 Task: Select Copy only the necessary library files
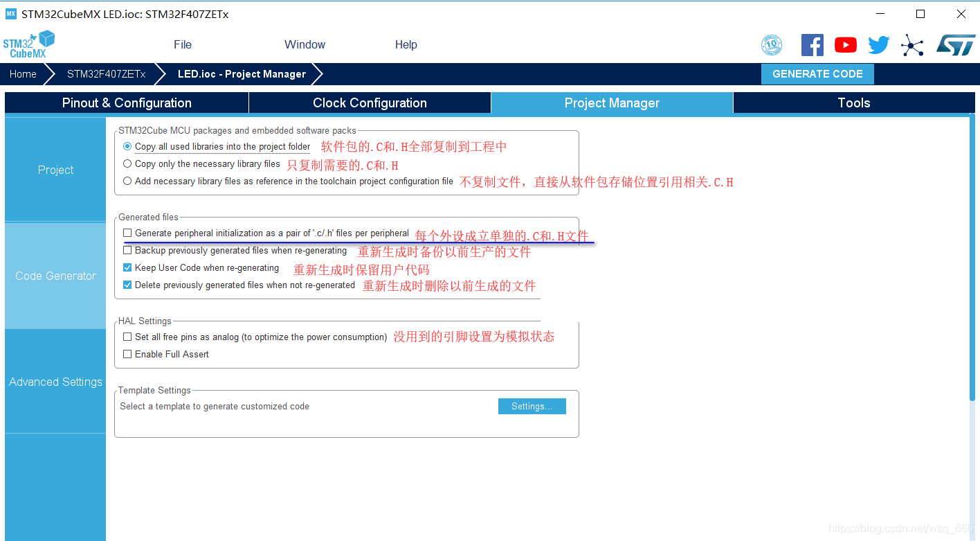coord(127,164)
